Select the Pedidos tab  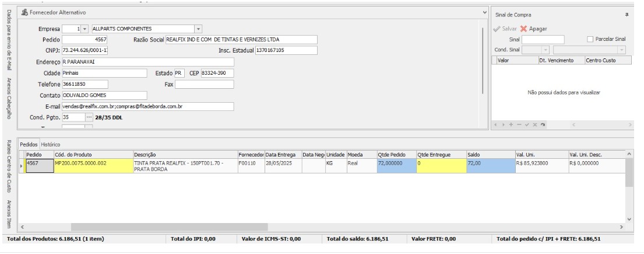(29, 144)
